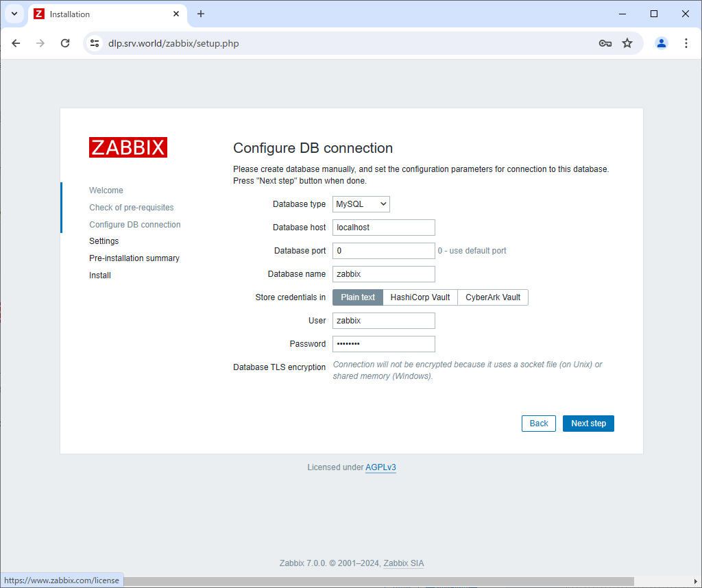Reload the setup page
Screen dimensions: 702x588
[65, 43]
